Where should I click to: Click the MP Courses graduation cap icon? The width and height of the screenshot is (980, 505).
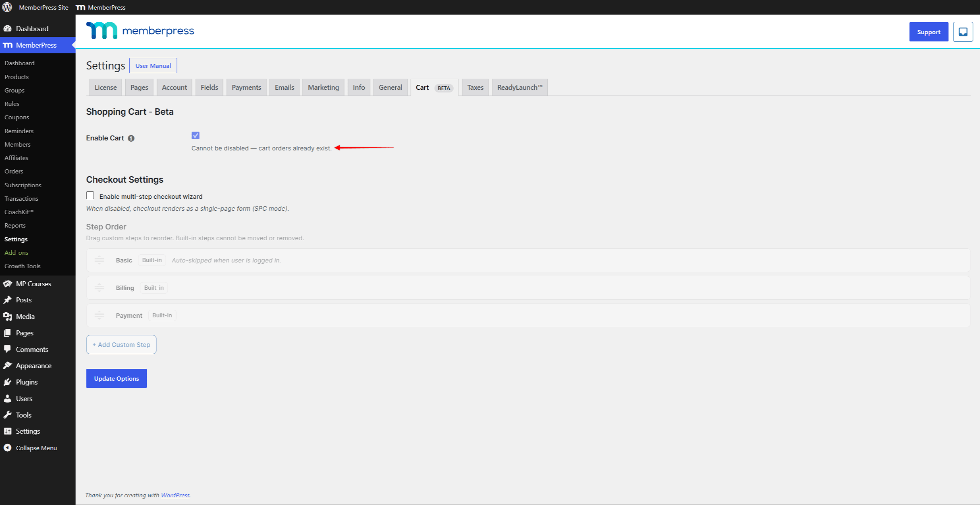[x=7, y=284]
